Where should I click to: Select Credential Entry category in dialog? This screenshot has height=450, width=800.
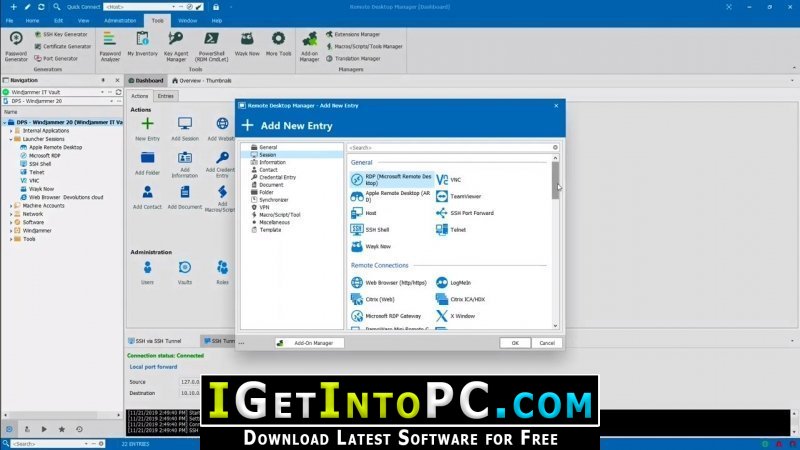point(277,178)
